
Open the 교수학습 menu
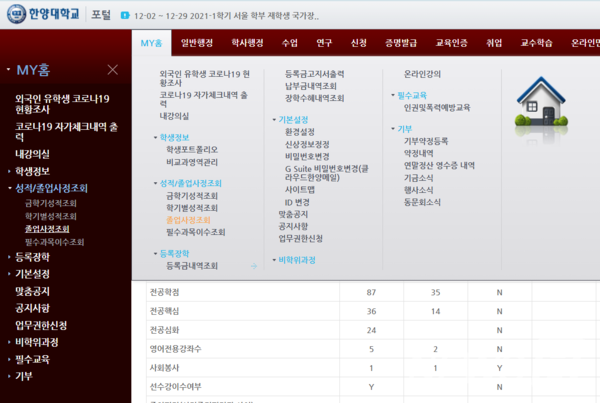point(536,43)
